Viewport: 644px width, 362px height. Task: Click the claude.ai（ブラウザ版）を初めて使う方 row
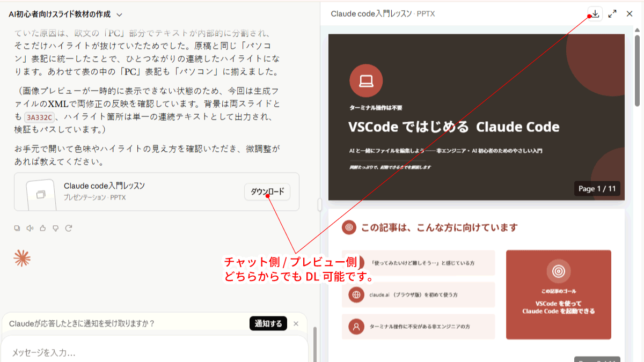(419, 294)
